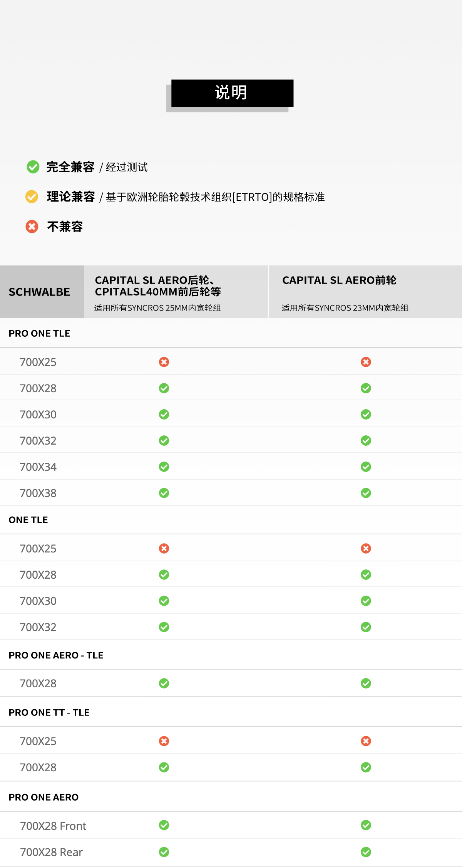Click the PRO ONE TLE section heading
462x868 pixels.
click(39, 333)
